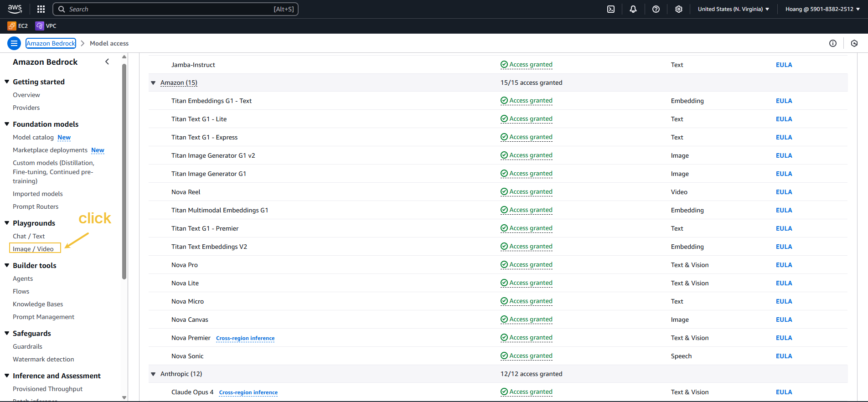Image resolution: width=868 pixels, height=402 pixels.
Task: Select the Titan Image Generator G1 v2 row name
Action: point(213,155)
